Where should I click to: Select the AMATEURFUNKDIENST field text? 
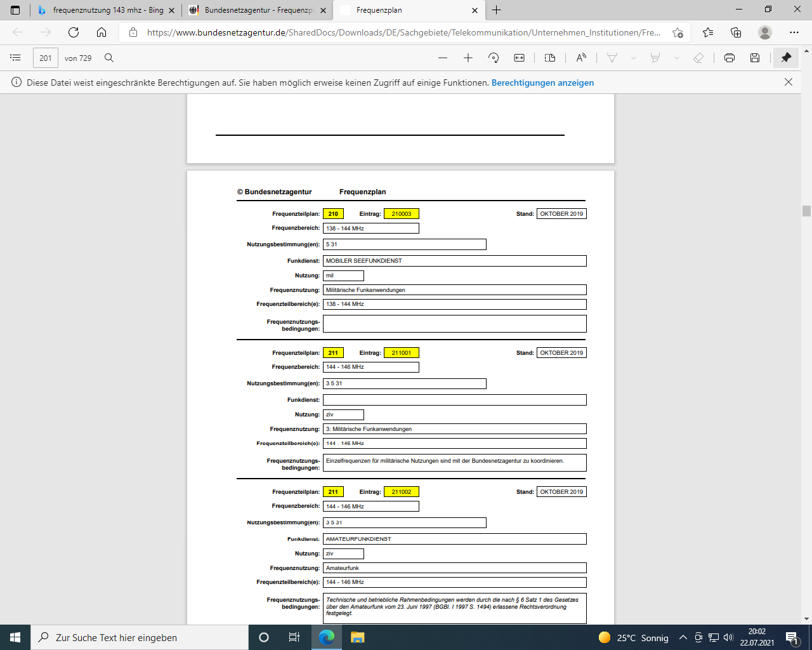pyautogui.click(x=358, y=539)
